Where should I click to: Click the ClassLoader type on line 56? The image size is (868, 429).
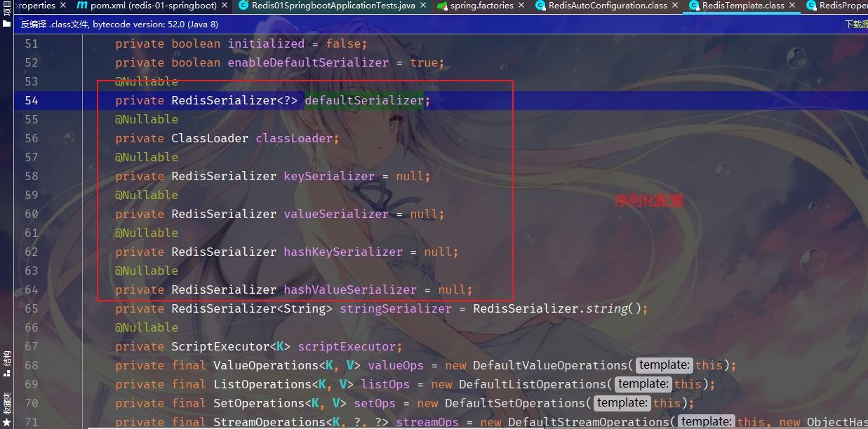click(x=210, y=138)
